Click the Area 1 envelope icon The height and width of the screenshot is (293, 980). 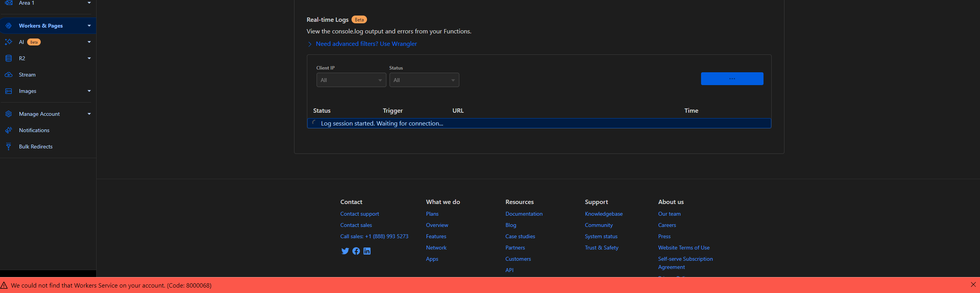pos(9,3)
